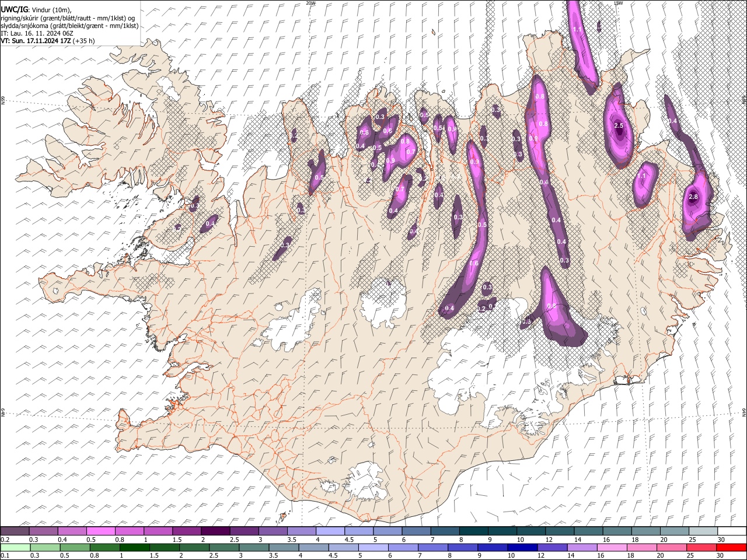The width and height of the screenshot is (747, 560).
Task: Click the "rigning/skúrir (grænt/blátt/rautt" legend description line
Action: [68, 18]
